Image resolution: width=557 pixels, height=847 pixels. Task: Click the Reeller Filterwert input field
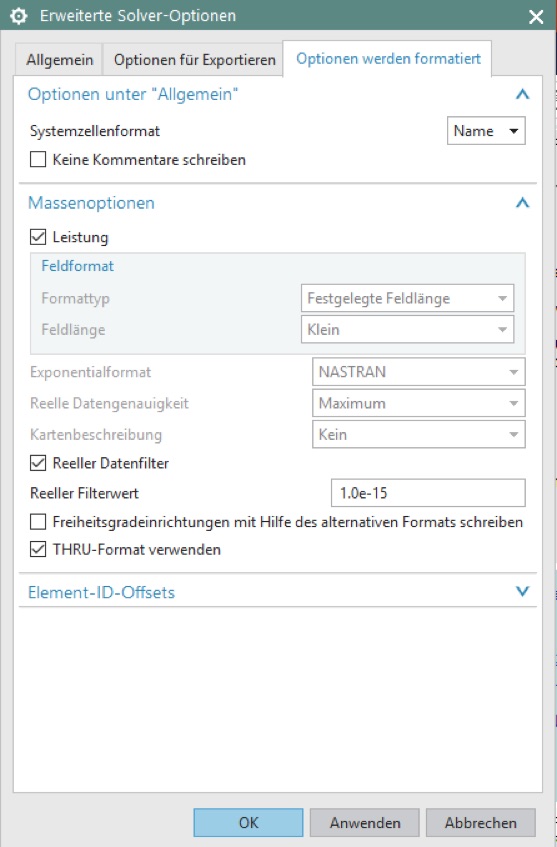pyautogui.click(x=428, y=493)
